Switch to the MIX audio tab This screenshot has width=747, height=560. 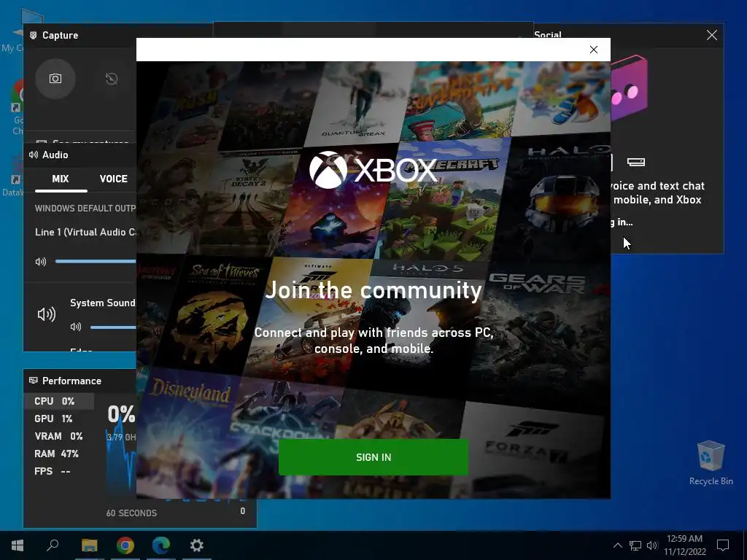point(61,179)
